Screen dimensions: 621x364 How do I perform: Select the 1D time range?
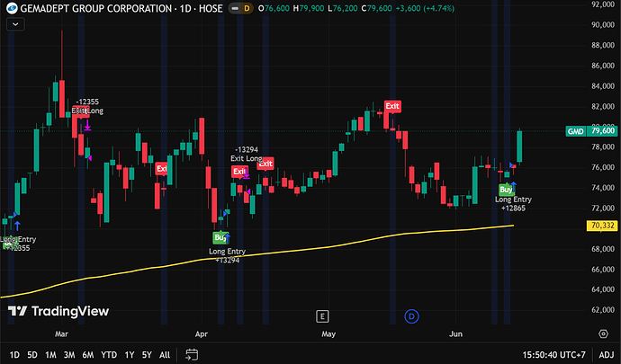[x=14, y=355]
